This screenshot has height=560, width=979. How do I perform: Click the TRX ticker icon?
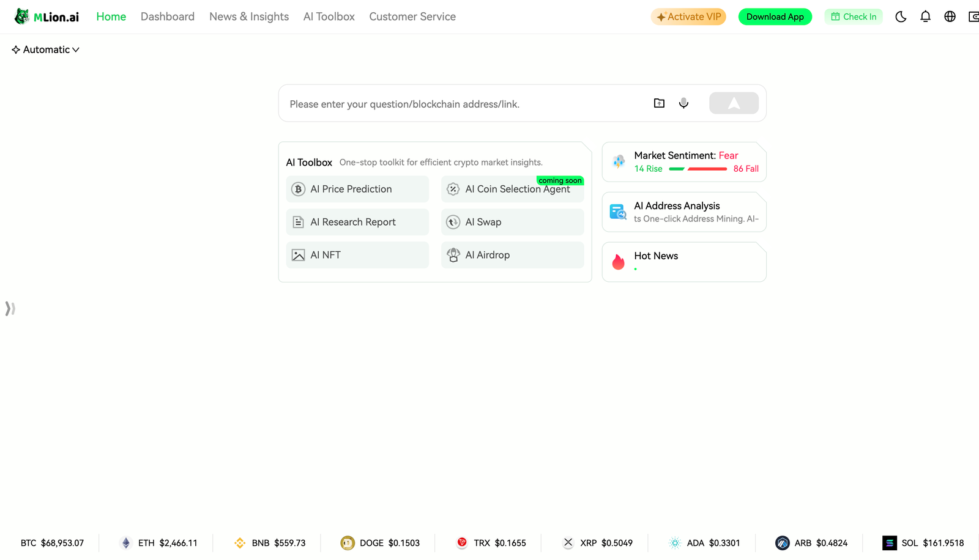click(x=462, y=542)
